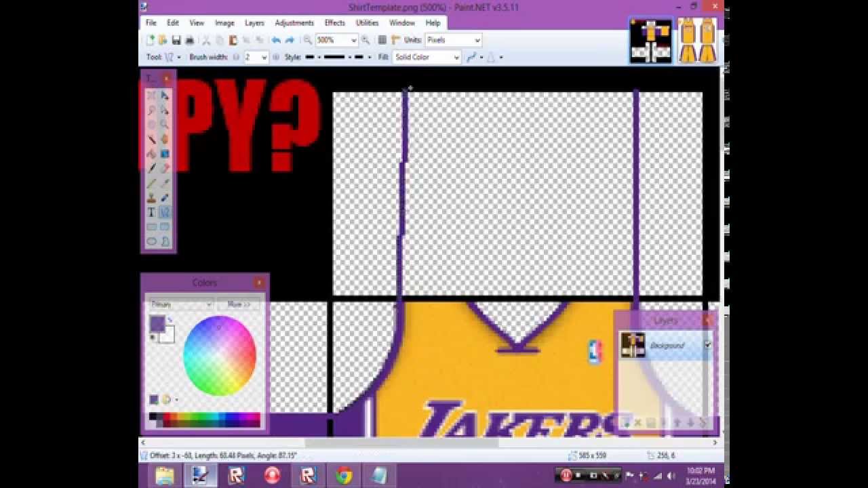Viewport: 868px width, 488px height.
Task: Select the Freeform Shape tool
Action: (165, 240)
